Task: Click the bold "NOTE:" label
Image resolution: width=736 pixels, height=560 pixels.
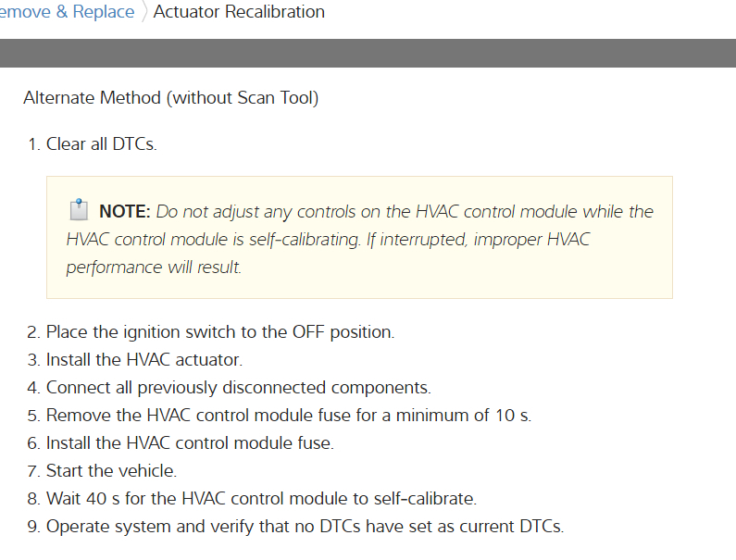Action: point(124,211)
